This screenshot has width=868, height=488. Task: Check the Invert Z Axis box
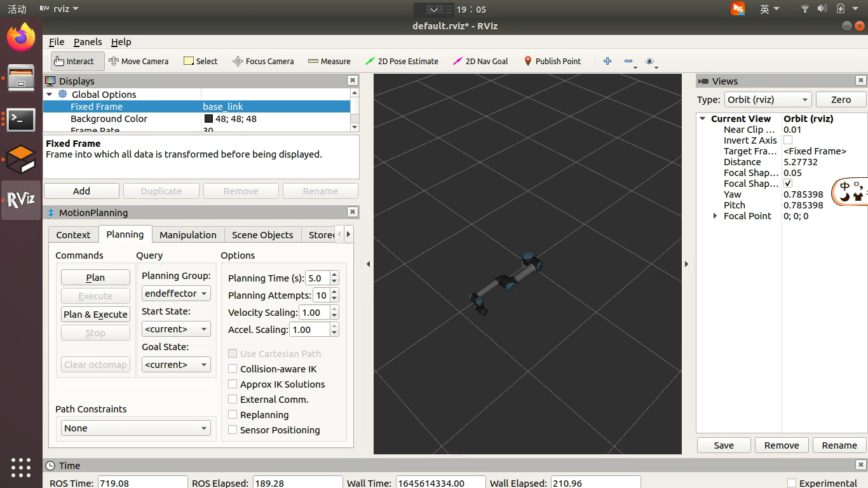pyautogui.click(x=788, y=140)
